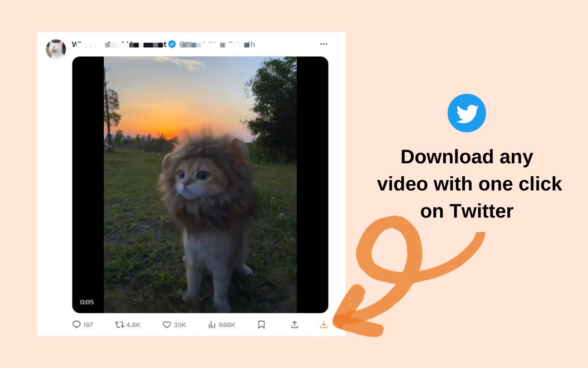The height and width of the screenshot is (368, 588).
Task: Click the cat profile avatar
Action: pyautogui.click(x=56, y=49)
